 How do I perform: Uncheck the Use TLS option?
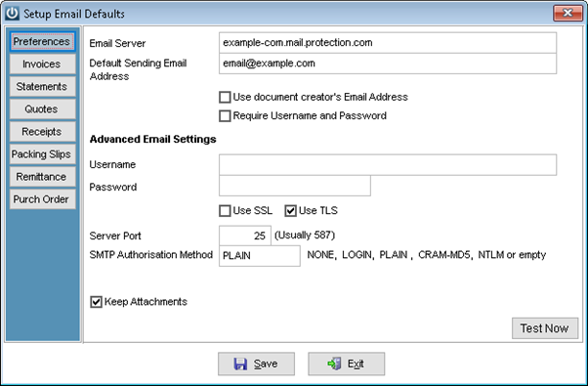coord(291,211)
